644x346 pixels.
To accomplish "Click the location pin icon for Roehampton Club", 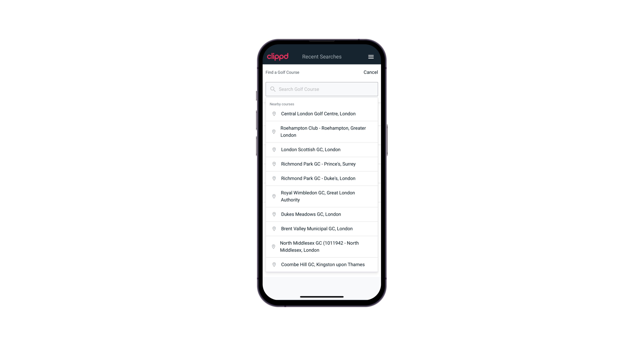I will (x=273, y=132).
